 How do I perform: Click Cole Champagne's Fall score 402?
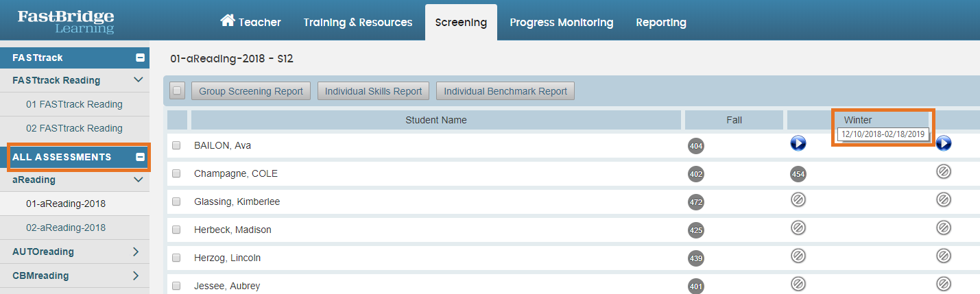pos(696,174)
